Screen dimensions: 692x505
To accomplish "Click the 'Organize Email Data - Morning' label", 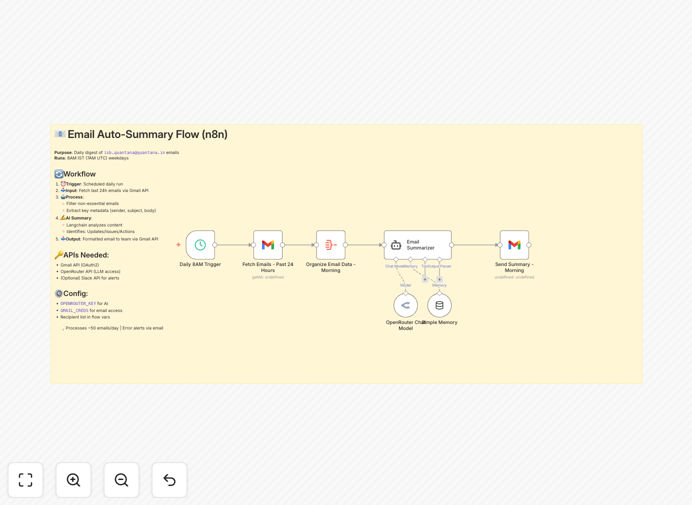I will (331, 267).
